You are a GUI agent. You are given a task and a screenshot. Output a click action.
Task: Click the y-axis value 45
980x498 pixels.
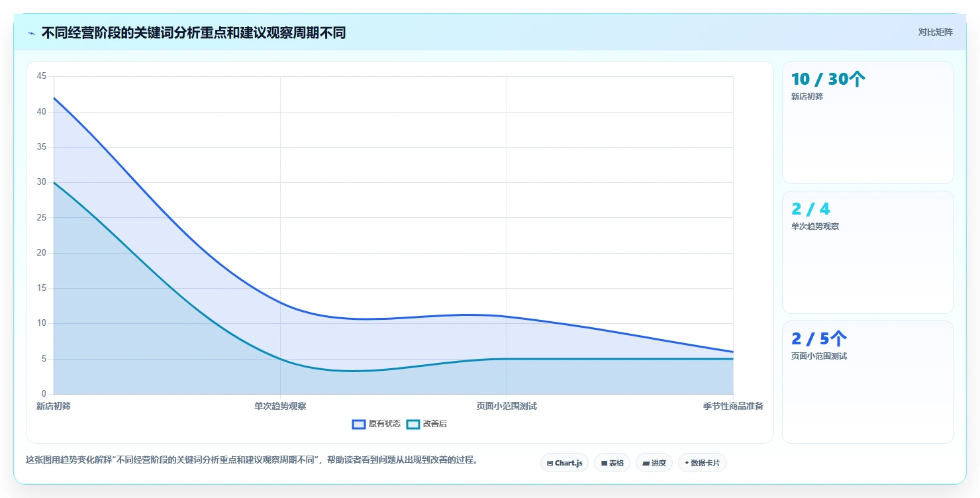click(x=42, y=76)
